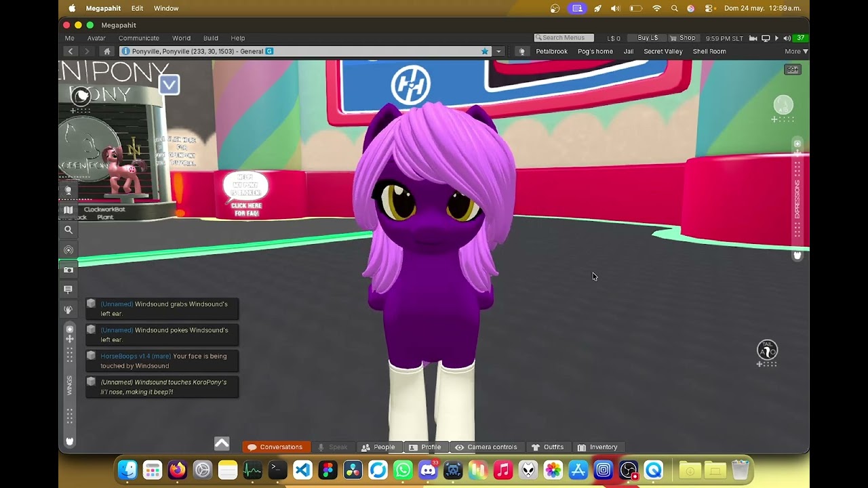This screenshot has width=868, height=488.
Task: Teleport to the Petalbrook favorite
Action: tap(551, 52)
